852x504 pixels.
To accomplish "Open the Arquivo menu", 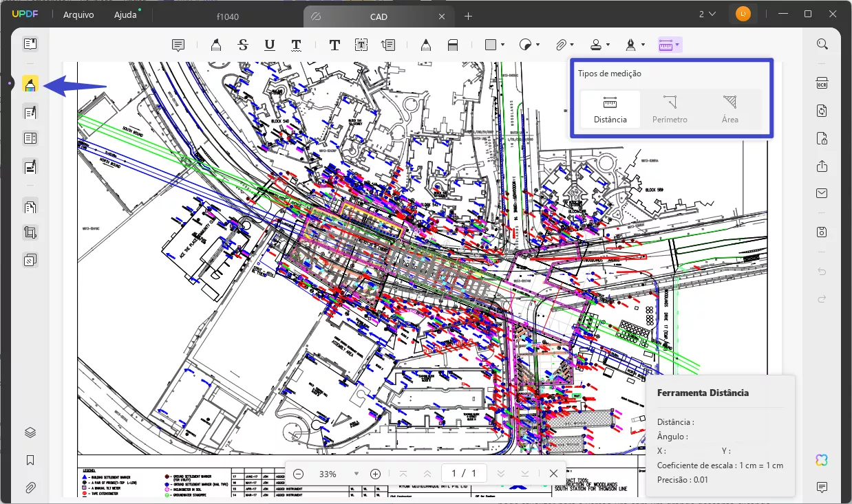I will [x=78, y=15].
